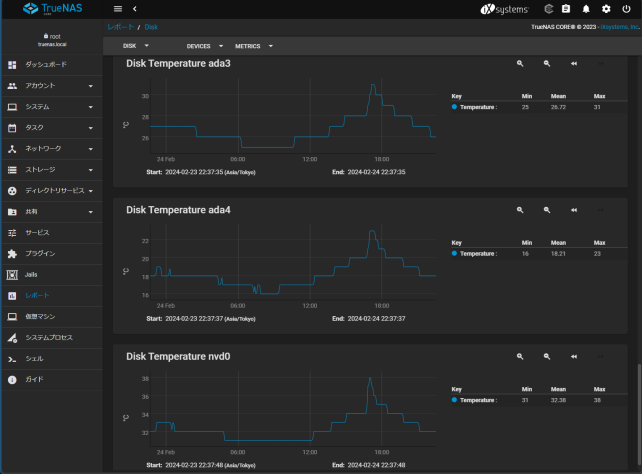The image size is (642, 474).
Task: Click the Disk Temperature ada4 title
Action: [178, 210]
